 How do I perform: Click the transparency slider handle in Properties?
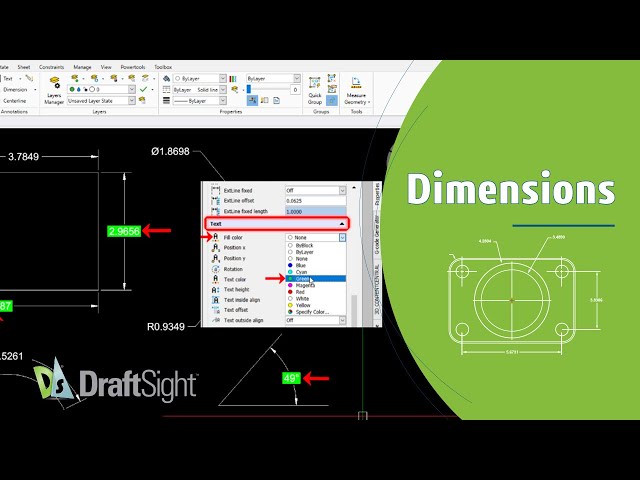[249, 89]
